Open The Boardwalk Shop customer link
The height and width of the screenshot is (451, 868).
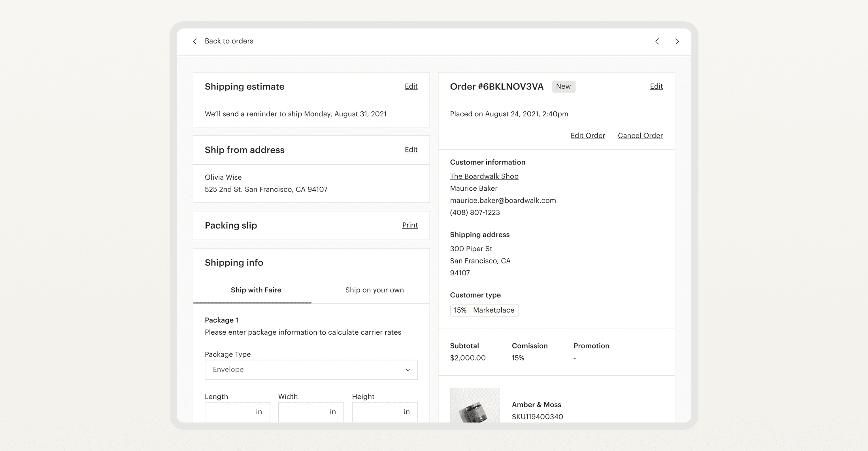click(x=484, y=176)
